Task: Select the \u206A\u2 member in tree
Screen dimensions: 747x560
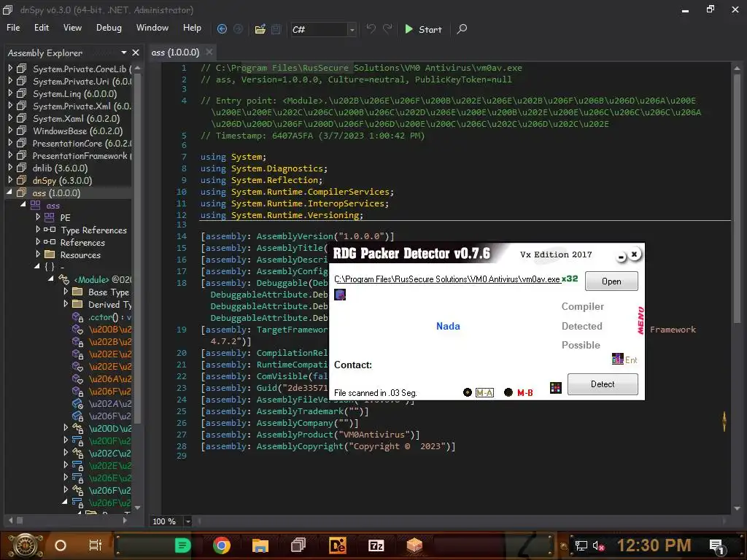Action: (x=110, y=378)
